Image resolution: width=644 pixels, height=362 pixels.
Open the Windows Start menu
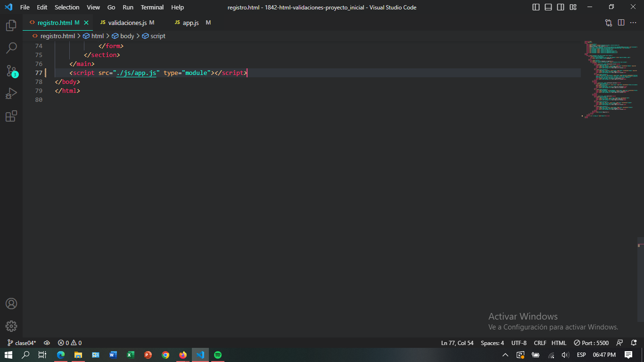[x=8, y=354]
